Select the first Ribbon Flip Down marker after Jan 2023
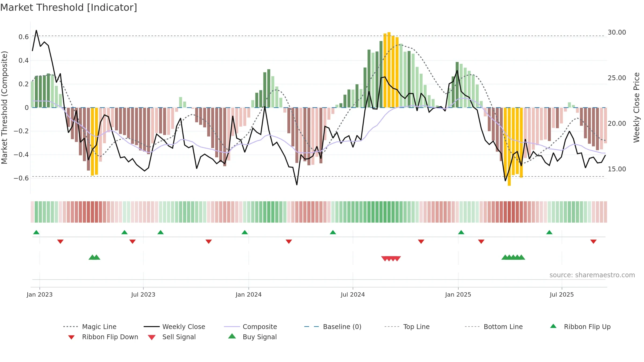Screen dimensions: 644x362 tap(60, 242)
